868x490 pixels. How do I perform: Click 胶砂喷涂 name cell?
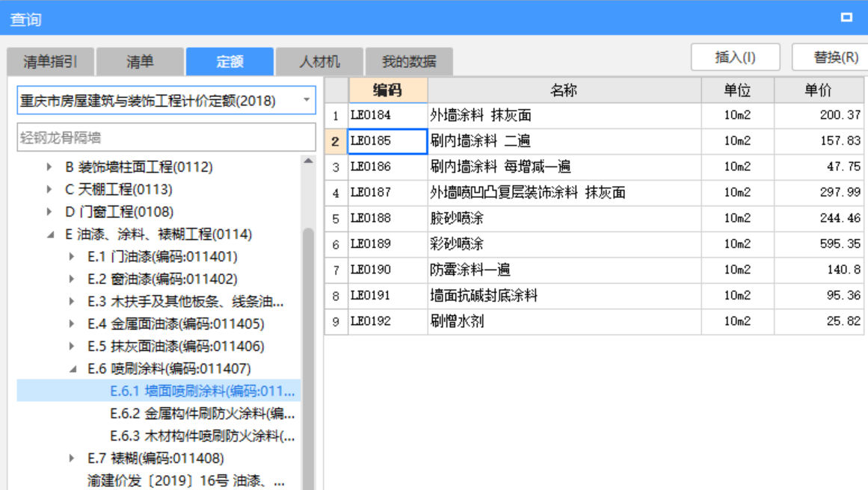tap(564, 218)
